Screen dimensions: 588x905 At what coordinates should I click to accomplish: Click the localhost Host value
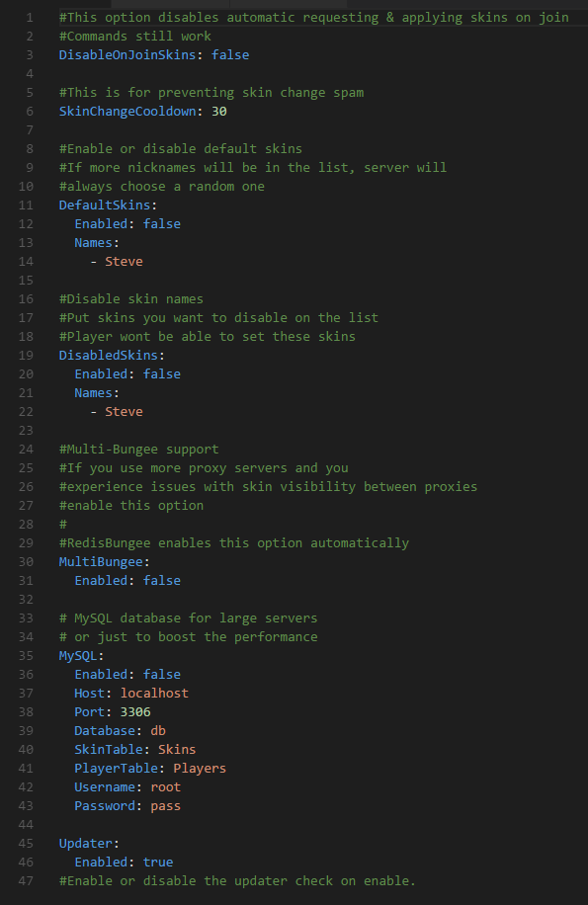point(154,694)
